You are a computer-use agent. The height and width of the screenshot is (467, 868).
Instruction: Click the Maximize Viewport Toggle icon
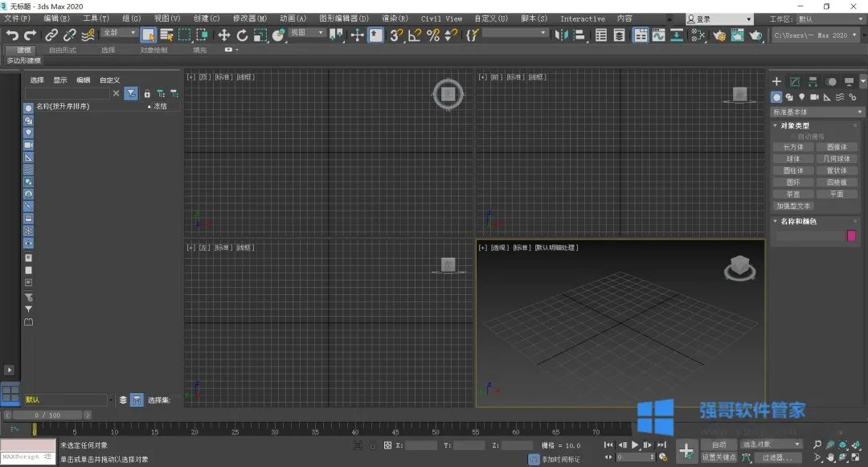(x=856, y=457)
